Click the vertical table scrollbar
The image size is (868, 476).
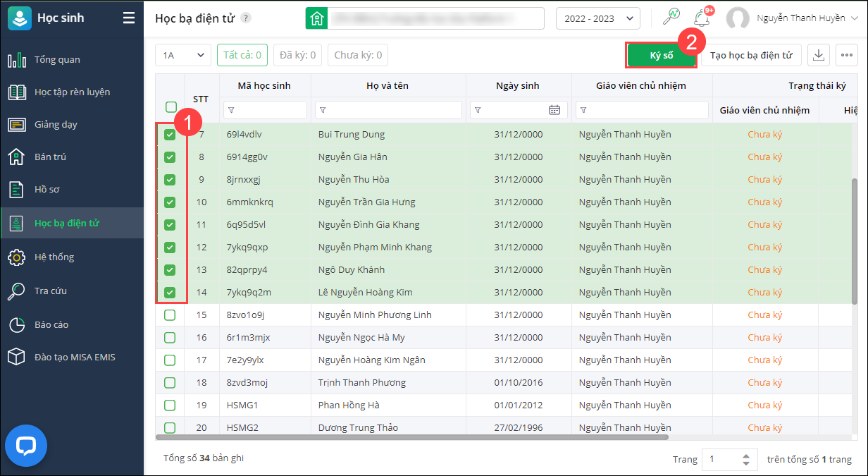click(855, 241)
